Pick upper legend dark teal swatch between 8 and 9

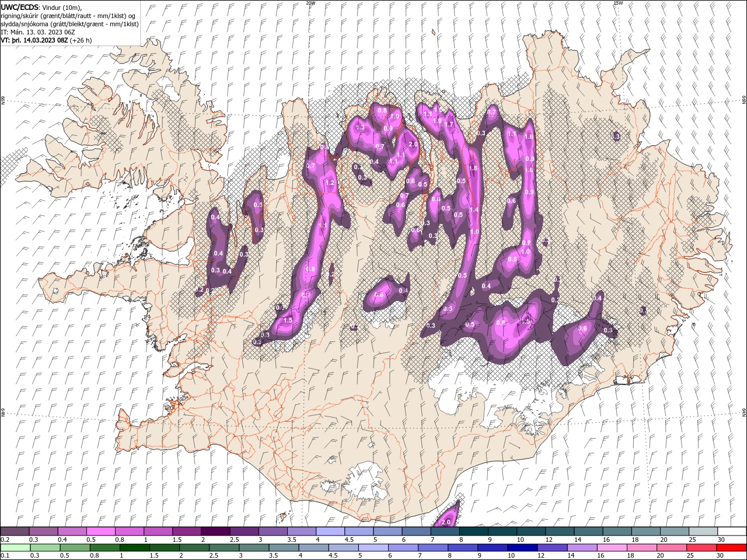473,531
